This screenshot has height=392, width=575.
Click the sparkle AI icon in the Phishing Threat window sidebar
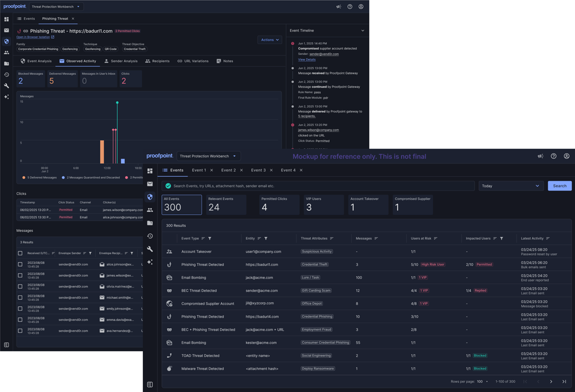click(x=7, y=97)
